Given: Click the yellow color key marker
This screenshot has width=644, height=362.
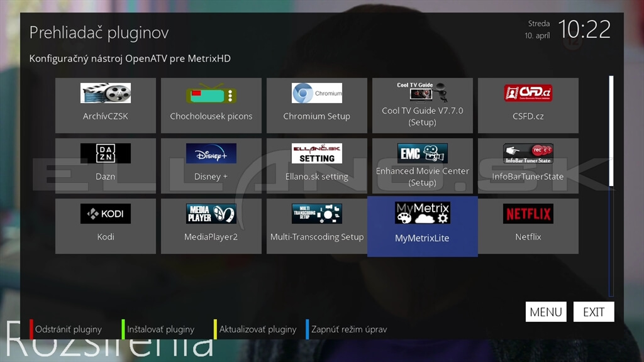Looking at the screenshot, I should coord(215,329).
